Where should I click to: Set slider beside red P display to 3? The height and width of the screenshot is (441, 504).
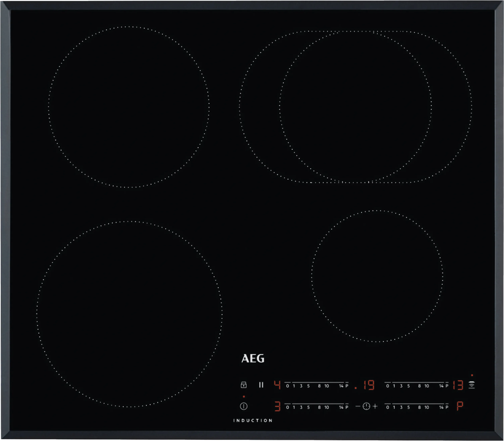[401, 407]
